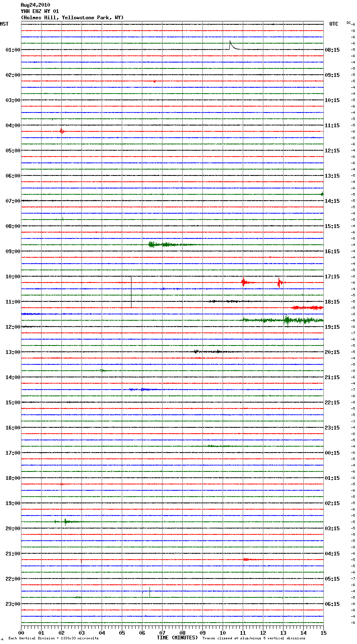The image size is (357, 644).
Task: Click the "11:15" UTC time label
Action: (332, 126)
